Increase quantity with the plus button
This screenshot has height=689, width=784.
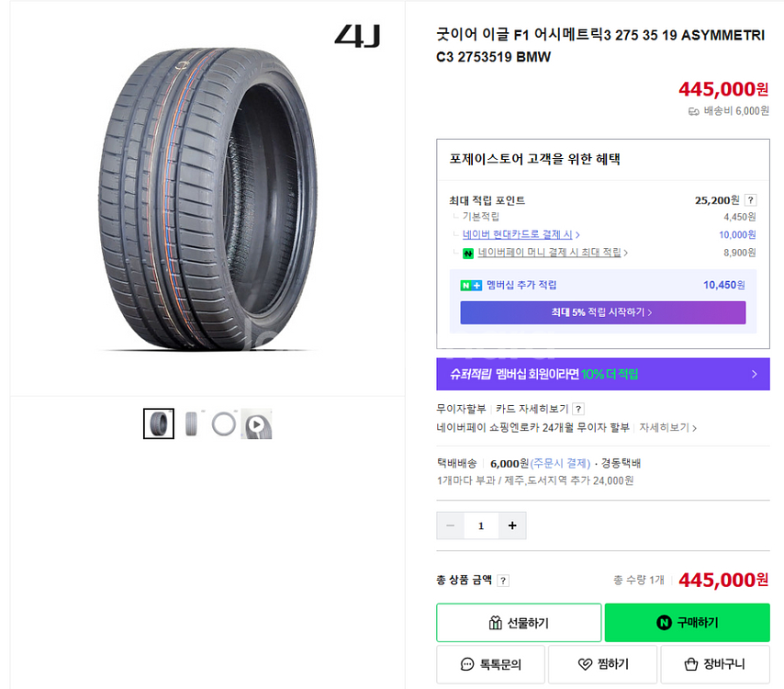coord(511,525)
